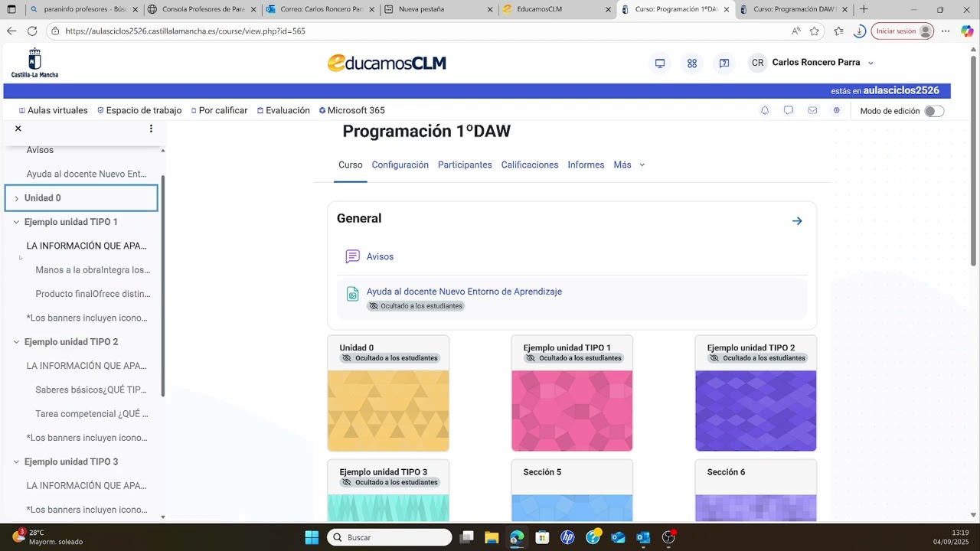Switch to Participantes tab
980x551 pixels.
tap(465, 165)
